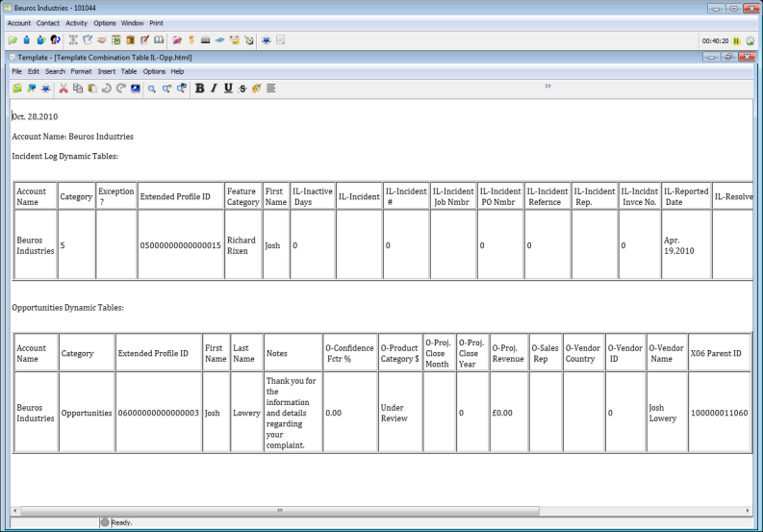The image size is (763, 532).
Task: Click the magnifier with green arrow icon
Action: pyautogui.click(x=166, y=89)
